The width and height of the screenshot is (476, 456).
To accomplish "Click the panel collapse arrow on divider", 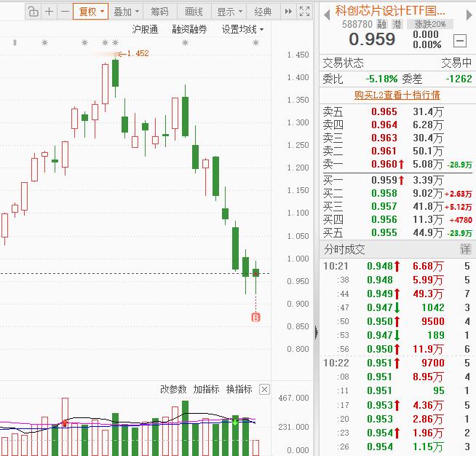I will 316,332.
